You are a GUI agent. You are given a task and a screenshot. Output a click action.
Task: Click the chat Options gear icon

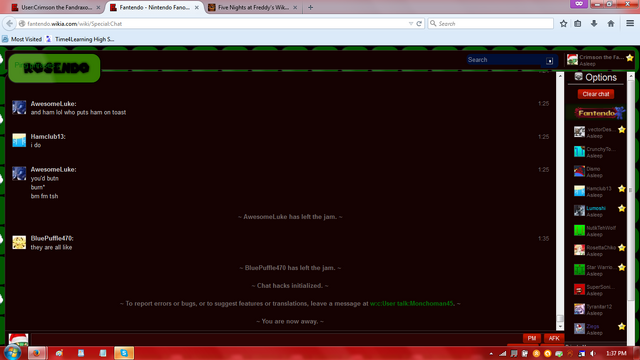(x=578, y=77)
